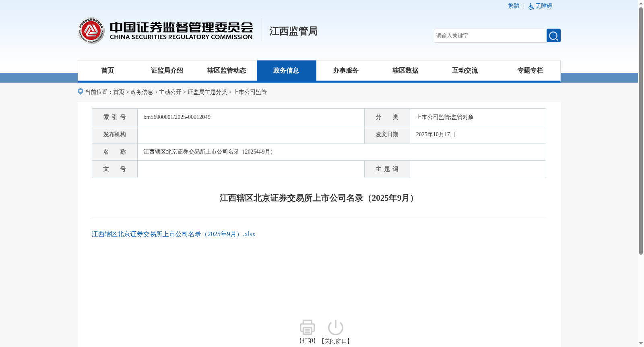
Task: Go to 上市公司监管 in the breadcrumb
Action: [x=250, y=92]
